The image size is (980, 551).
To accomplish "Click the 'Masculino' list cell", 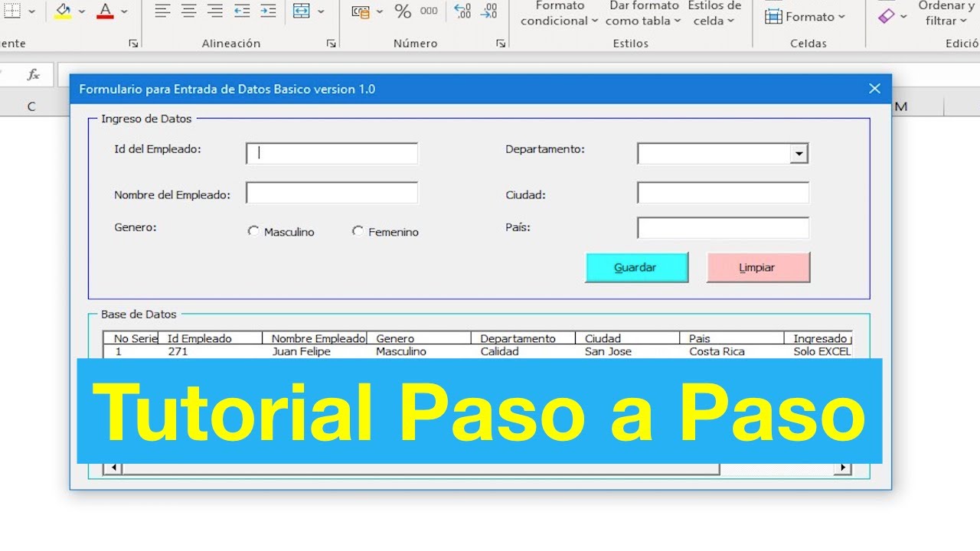I will coord(401,351).
